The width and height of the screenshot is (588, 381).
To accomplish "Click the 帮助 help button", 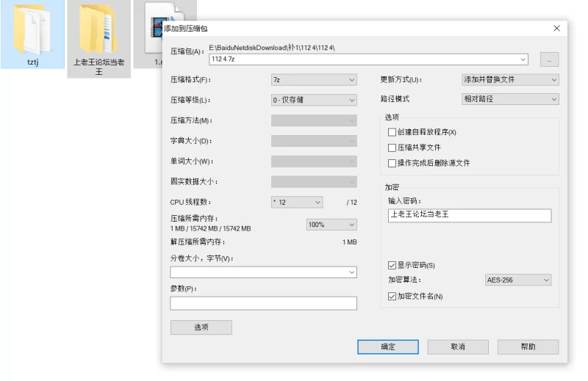I will click(x=528, y=347).
